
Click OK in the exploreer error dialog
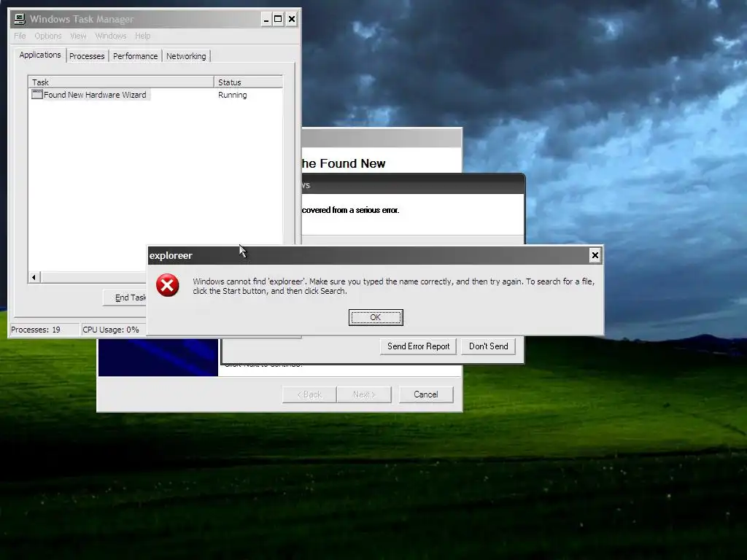click(376, 317)
